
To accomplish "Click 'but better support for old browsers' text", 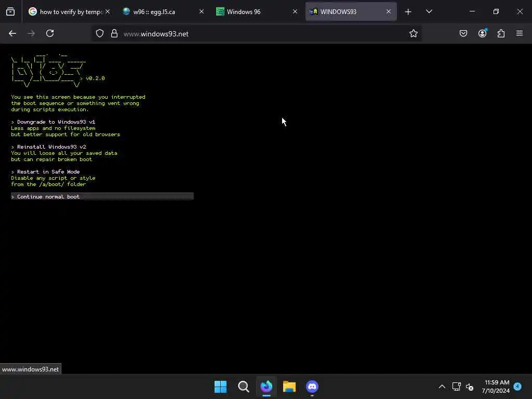I will 65,135.
